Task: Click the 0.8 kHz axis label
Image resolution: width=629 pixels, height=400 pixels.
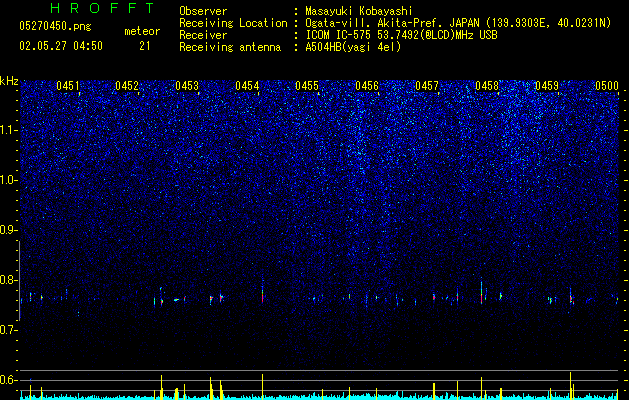Action: (x=9, y=280)
